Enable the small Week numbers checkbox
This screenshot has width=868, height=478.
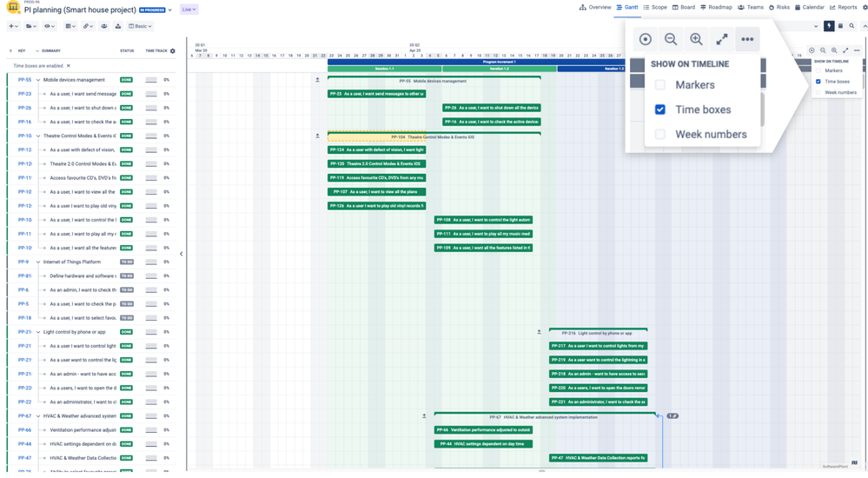(x=818, y=92)
